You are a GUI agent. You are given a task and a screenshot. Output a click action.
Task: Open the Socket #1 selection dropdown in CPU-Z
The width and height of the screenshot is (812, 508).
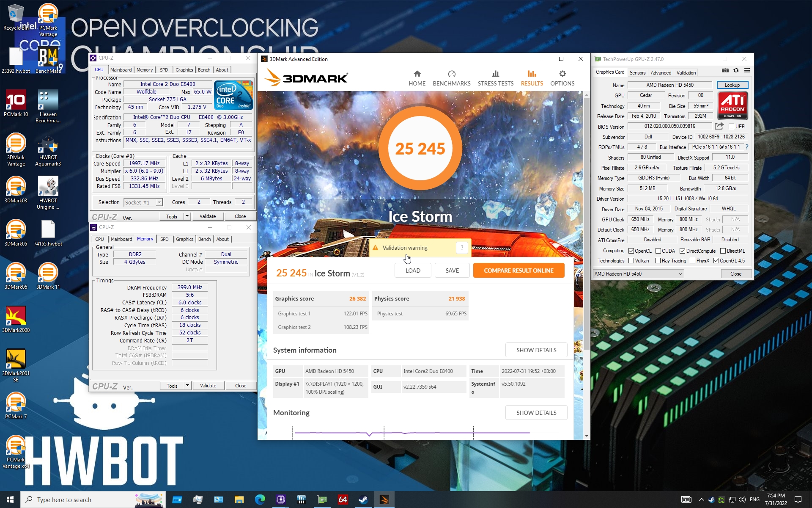pyautogui.click(x=143, y=202)
